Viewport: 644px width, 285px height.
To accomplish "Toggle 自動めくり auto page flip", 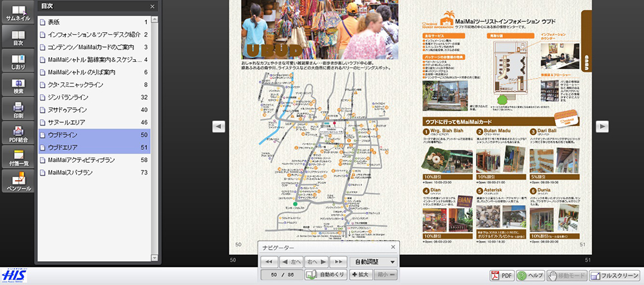I will [326, 275].
